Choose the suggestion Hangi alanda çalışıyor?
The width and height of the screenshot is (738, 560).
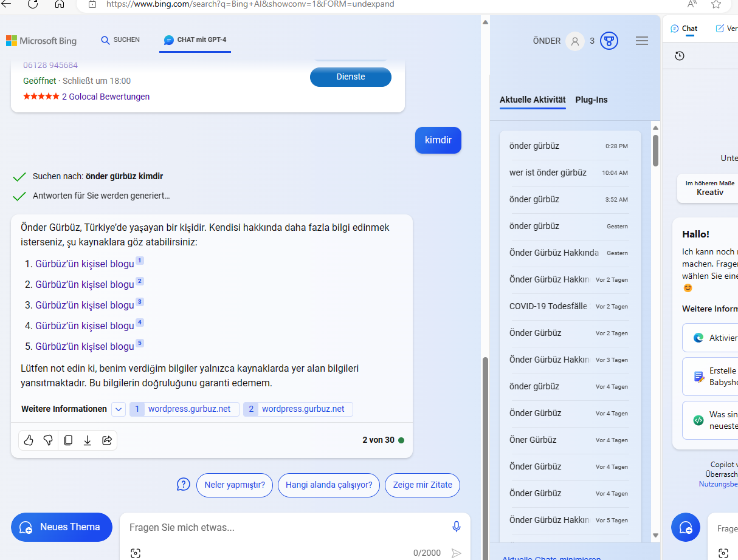[329, 485]
